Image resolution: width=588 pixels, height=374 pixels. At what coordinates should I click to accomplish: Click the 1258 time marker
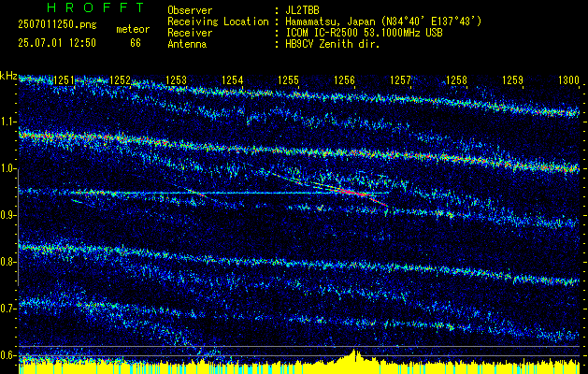pos(457,80)
